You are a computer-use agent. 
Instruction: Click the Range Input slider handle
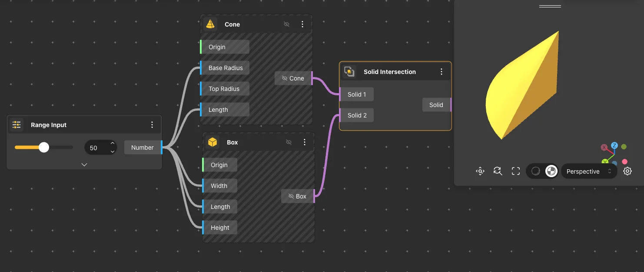(44, 148)
